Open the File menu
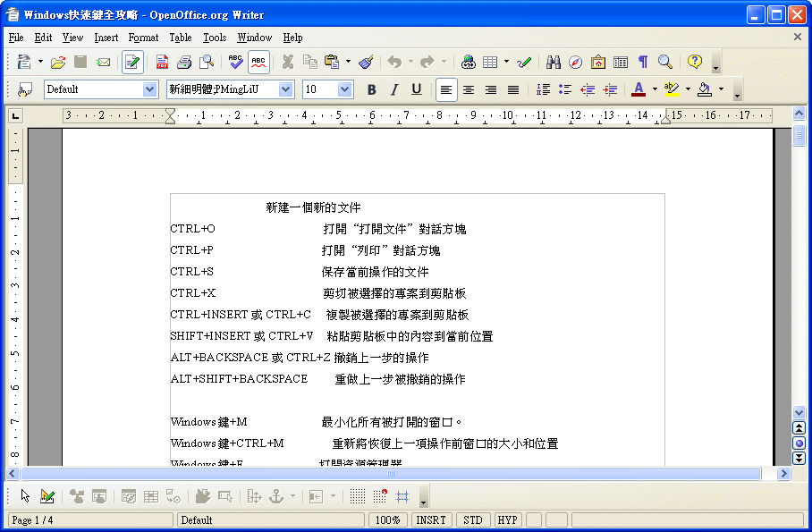The width and height of the screenshot is (812, 532). click(16, 38)
